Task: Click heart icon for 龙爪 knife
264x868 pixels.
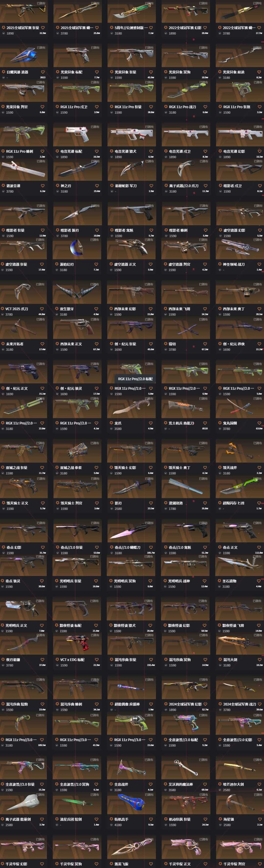Action: tap(151, 423)
